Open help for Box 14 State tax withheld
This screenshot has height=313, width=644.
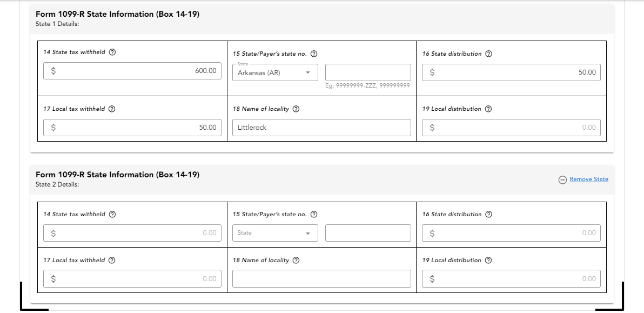[112, 52]
